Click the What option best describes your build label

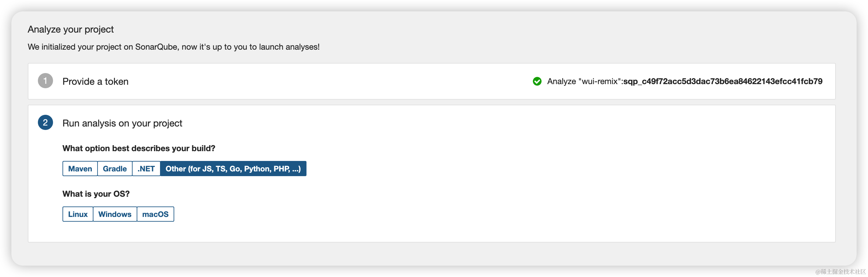tap(139, 148)
